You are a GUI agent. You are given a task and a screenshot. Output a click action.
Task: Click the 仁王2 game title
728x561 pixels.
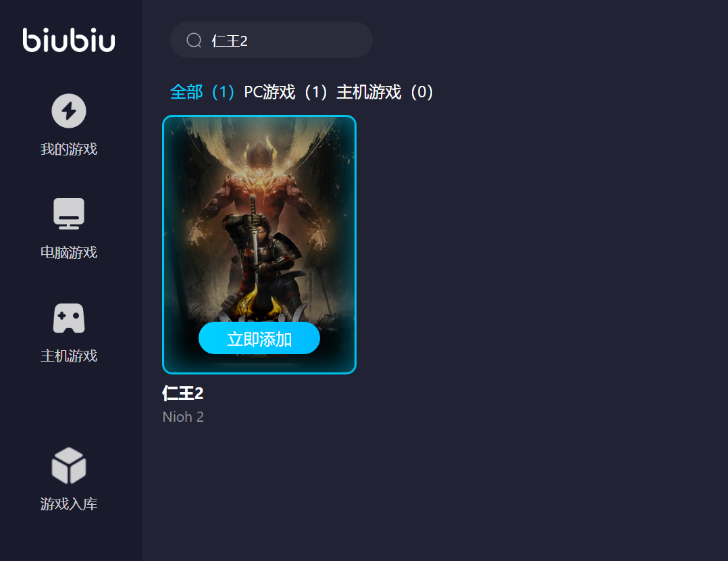[x=183, y=393]
